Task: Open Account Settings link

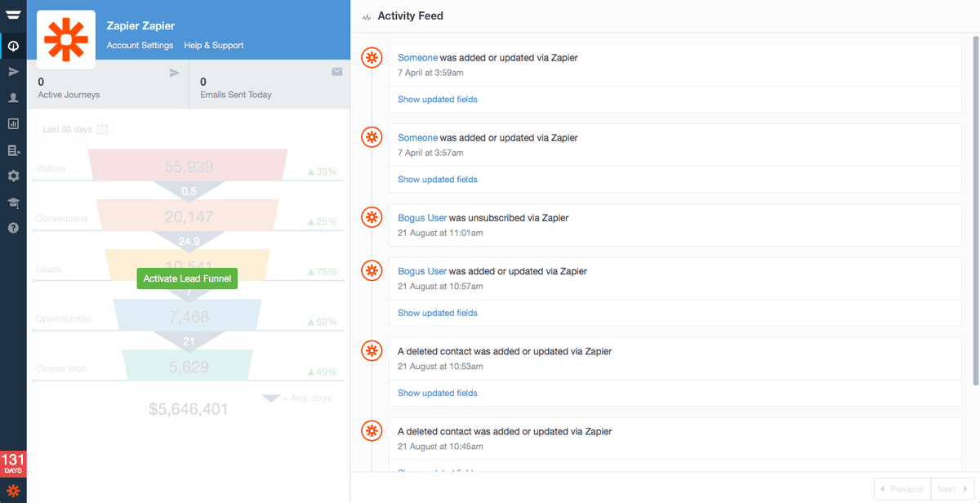Action: (x=140, y=45)
